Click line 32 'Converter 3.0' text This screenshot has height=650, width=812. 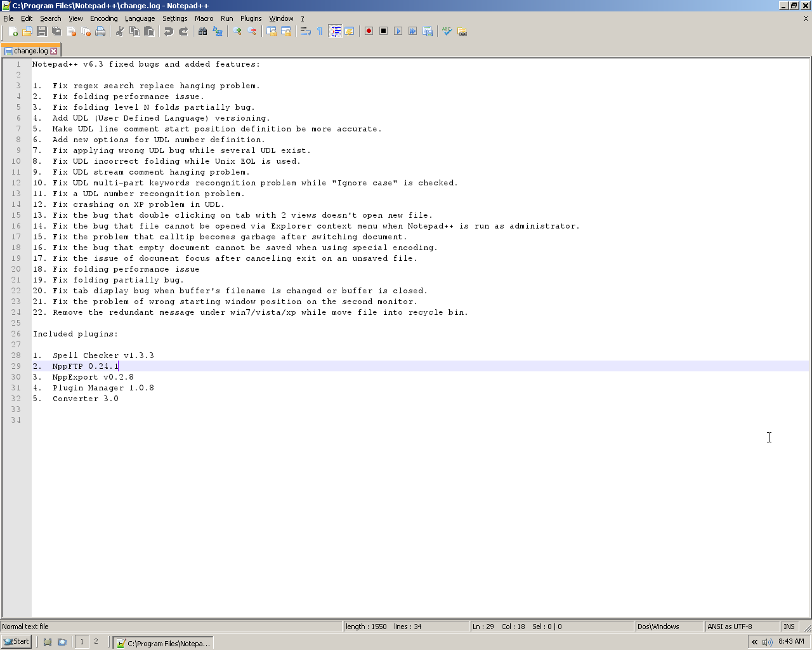pos(86,399)
